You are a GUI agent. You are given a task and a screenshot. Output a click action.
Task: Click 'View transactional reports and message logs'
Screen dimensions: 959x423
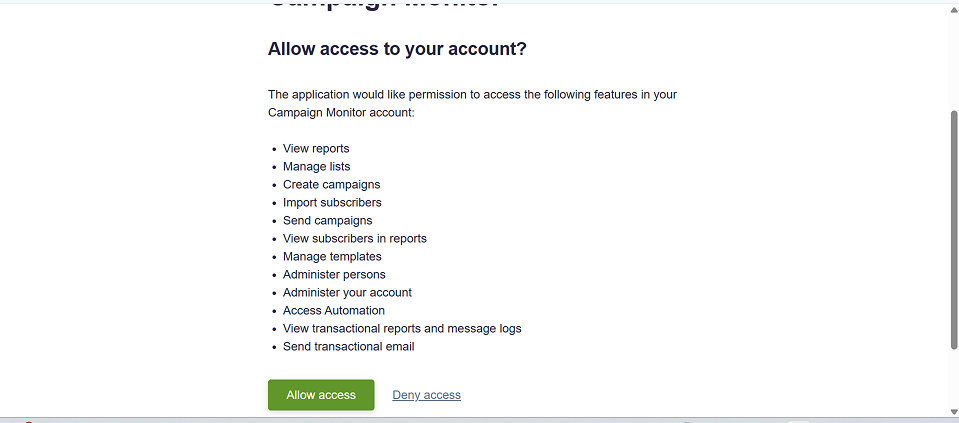(x=402, y=328)
